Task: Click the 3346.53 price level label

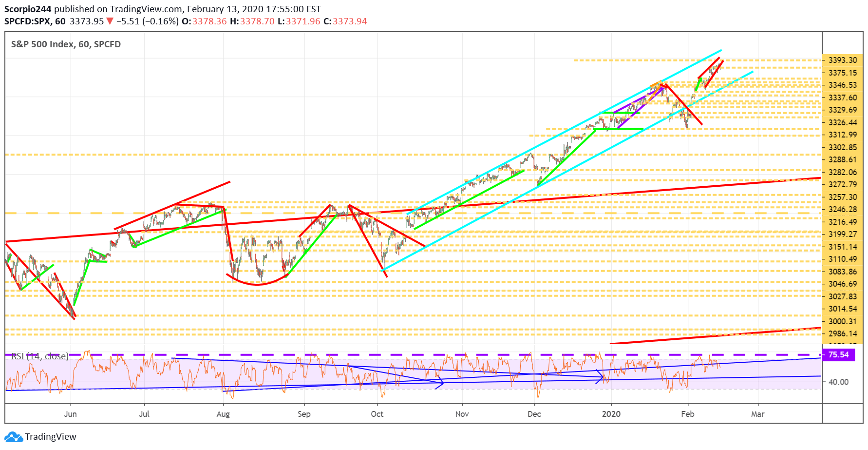Action: (843, 85)
